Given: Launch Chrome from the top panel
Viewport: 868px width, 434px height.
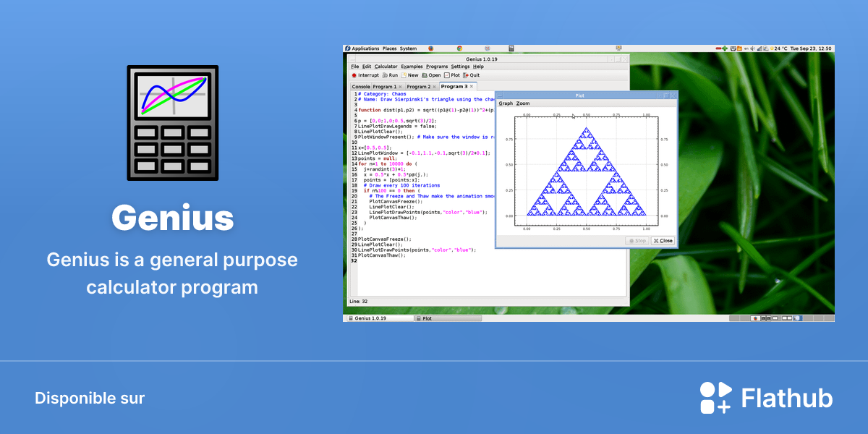Looking at the screenshot, I should click(x=459, y=48).
